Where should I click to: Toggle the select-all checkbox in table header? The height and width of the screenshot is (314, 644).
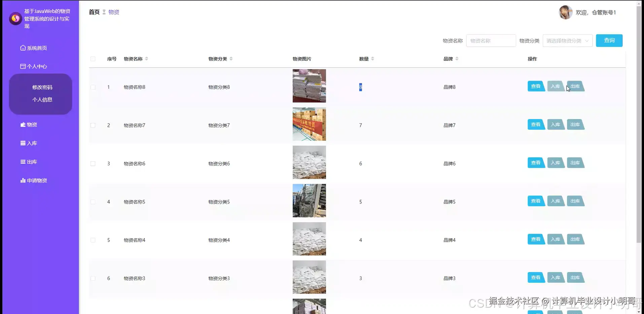click(x=93, y=59)
